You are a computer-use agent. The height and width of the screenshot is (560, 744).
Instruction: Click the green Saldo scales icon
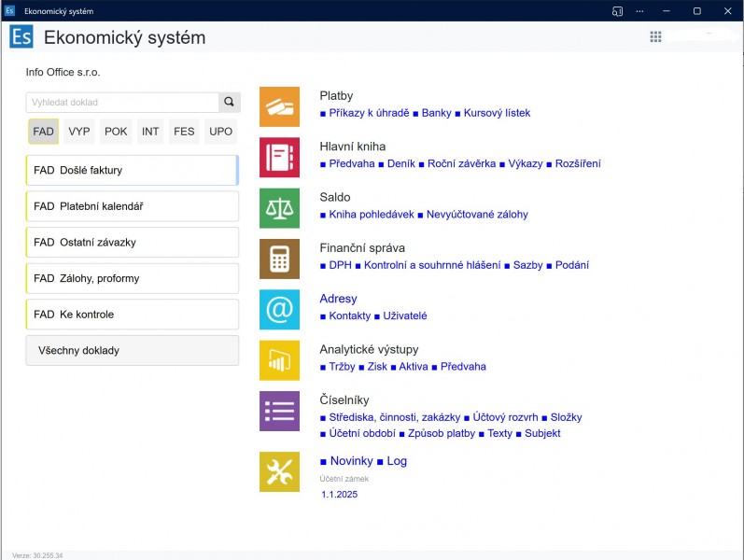coord(279,208)
